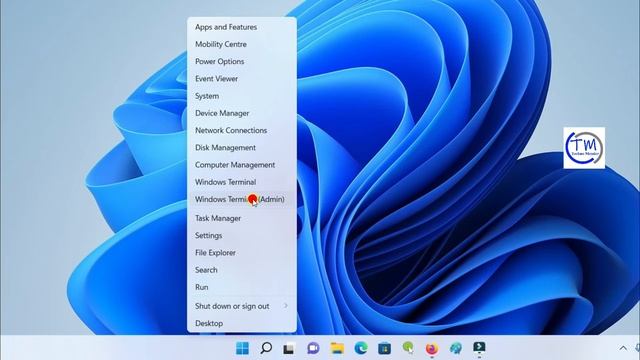Open the Teams Chat taskbar icon
640x360 pixels.
click(x=313, y=348)
